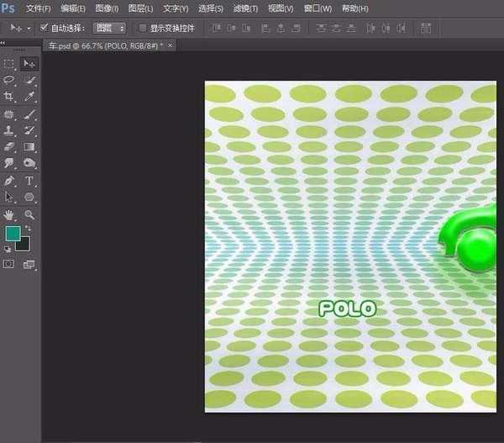Select the Zoom tool
The height and width of the screenshot is (443, 504).
coord(29,214)
